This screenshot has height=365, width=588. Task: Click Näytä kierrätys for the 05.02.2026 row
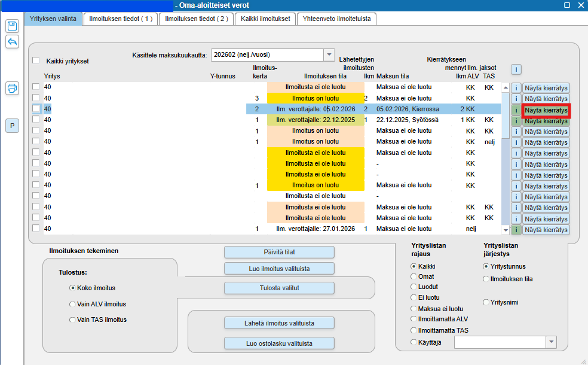546,111
